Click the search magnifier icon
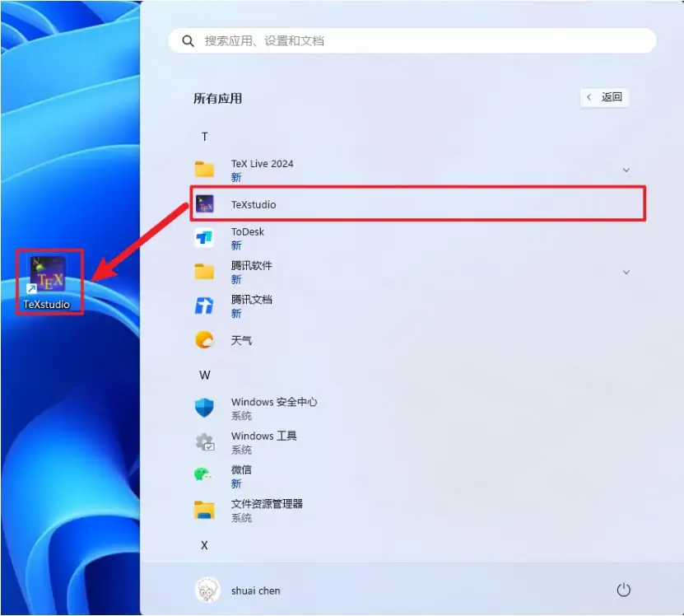Image resolution: width=684 pixels, height=616 pixels. pos(188,41)
